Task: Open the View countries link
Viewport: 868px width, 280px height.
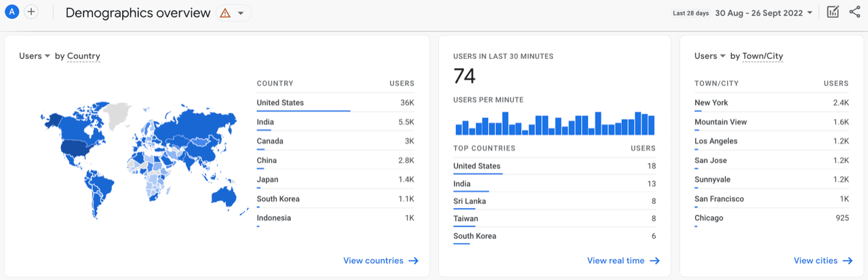Action: click(373, 261)
